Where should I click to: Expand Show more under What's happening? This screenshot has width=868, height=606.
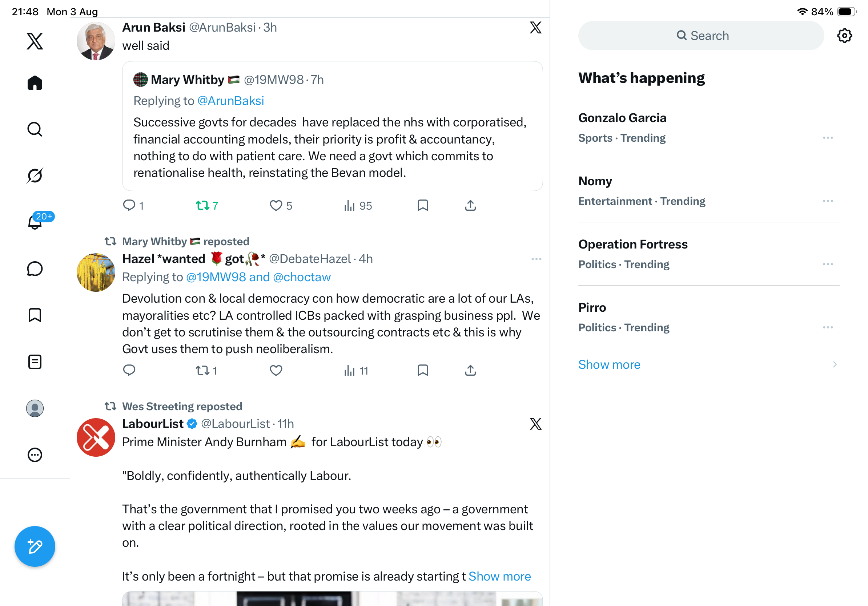coord(609,365)
